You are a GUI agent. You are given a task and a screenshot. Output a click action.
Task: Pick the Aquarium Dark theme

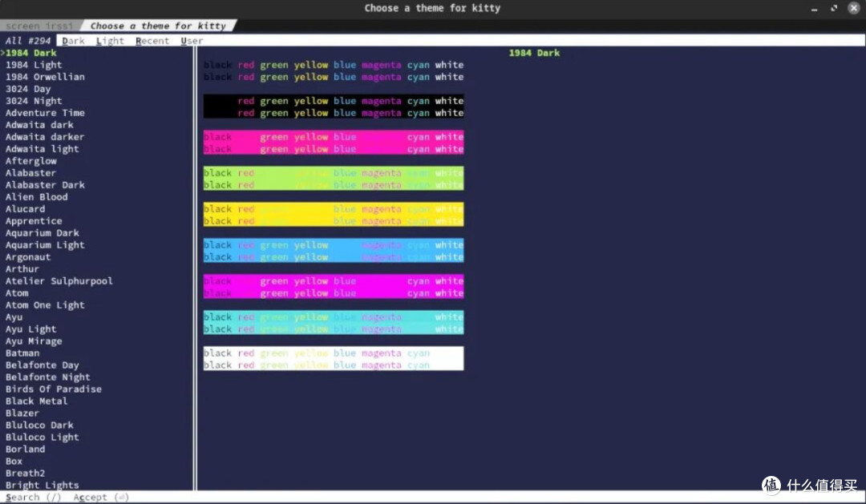click(x=42, y=233)
